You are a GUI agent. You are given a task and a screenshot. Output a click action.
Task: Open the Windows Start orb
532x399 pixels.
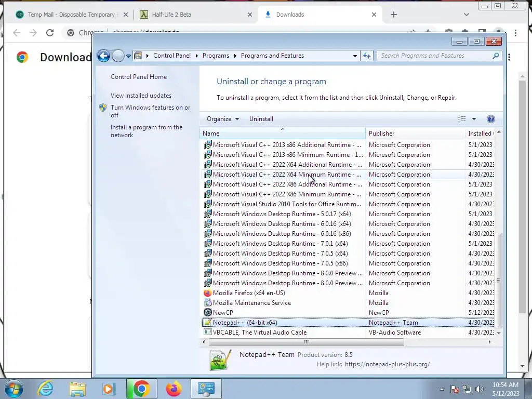coord(14,389)
